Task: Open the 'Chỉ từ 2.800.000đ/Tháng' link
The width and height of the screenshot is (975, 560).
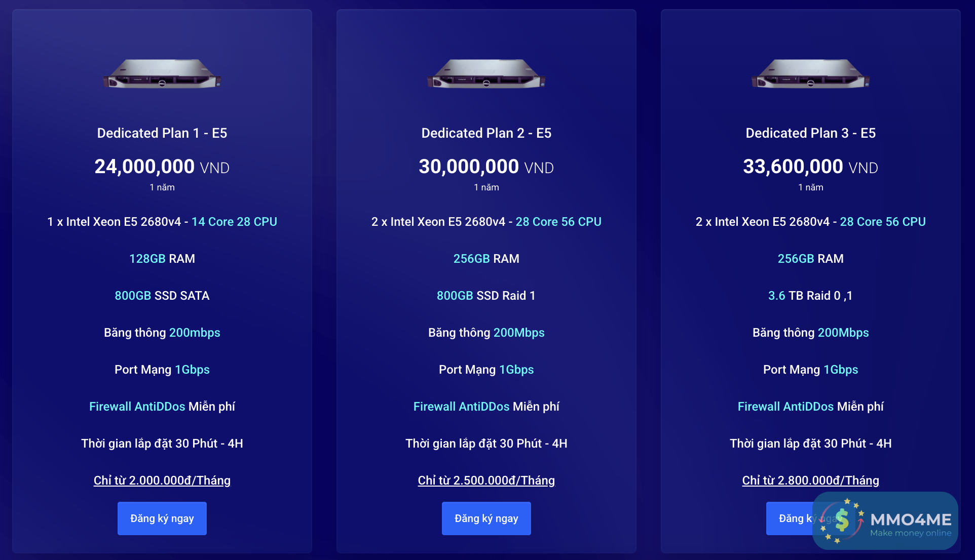Action: [811, 480]
